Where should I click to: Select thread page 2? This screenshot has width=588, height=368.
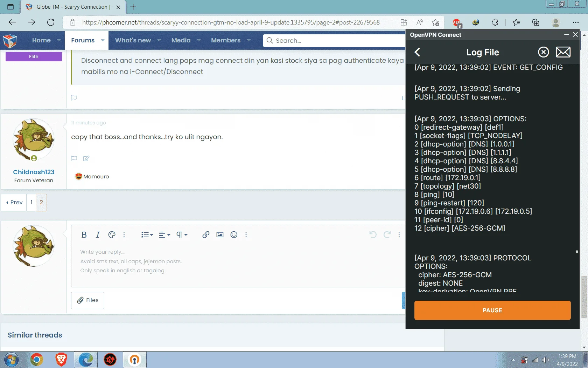41,202
